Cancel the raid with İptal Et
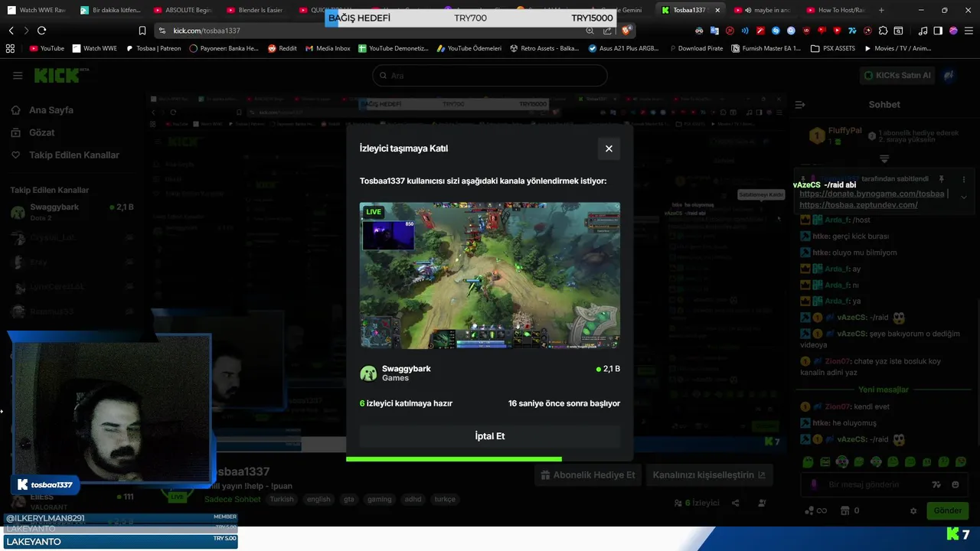The width and height of the screenshot is (980, 551). coord(490,436)
